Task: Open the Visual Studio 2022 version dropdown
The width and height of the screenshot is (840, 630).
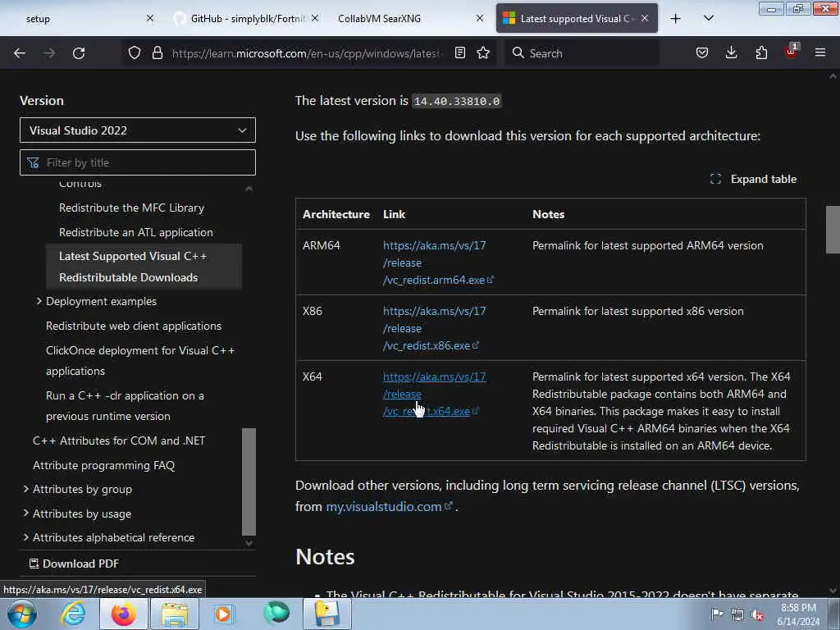Action: click(x=138, y=130)
